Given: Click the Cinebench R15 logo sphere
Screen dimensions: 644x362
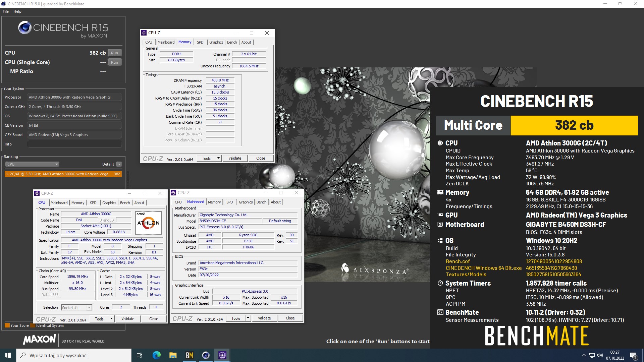Looking at the screenshot, I should tap(25, 27).
